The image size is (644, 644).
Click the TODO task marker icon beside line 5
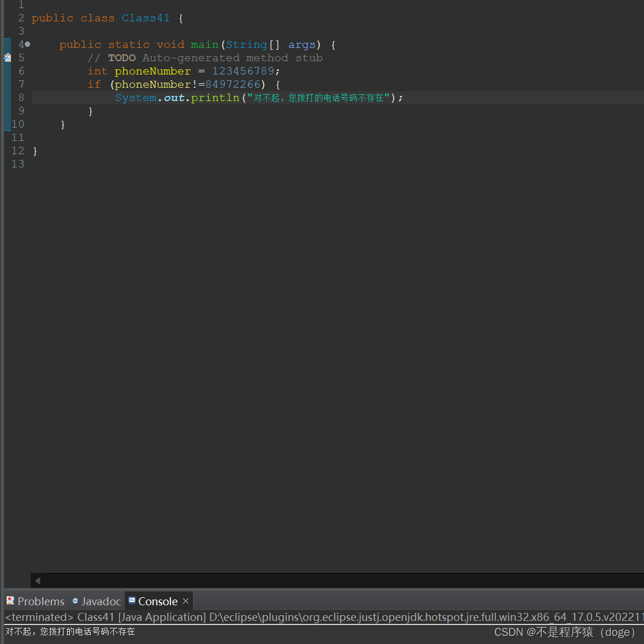click(8, 58)
